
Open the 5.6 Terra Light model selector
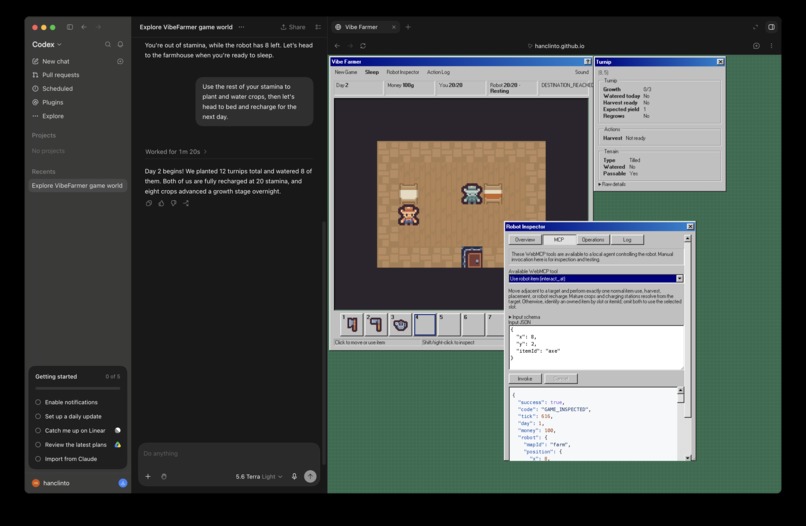click(x=259, y=477)
